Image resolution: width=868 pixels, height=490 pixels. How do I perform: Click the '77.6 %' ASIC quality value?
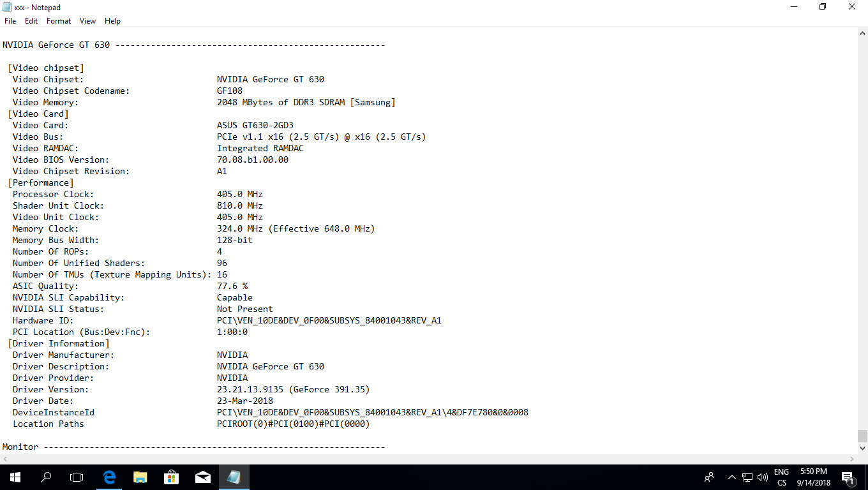(232, 286)
